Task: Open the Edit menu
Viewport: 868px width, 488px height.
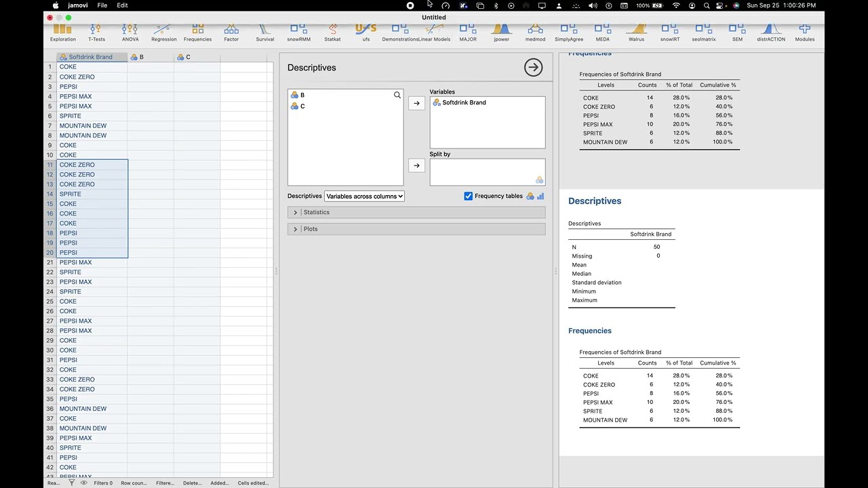Action: pos(122,5)
